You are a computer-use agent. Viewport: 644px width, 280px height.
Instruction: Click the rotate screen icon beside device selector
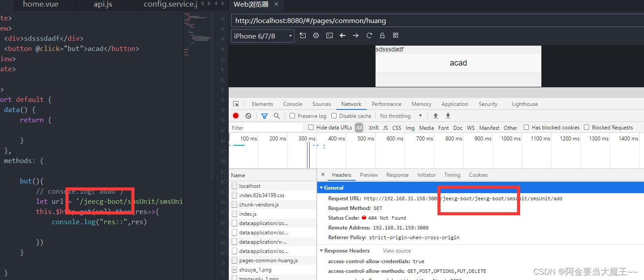tap(303, 35)
